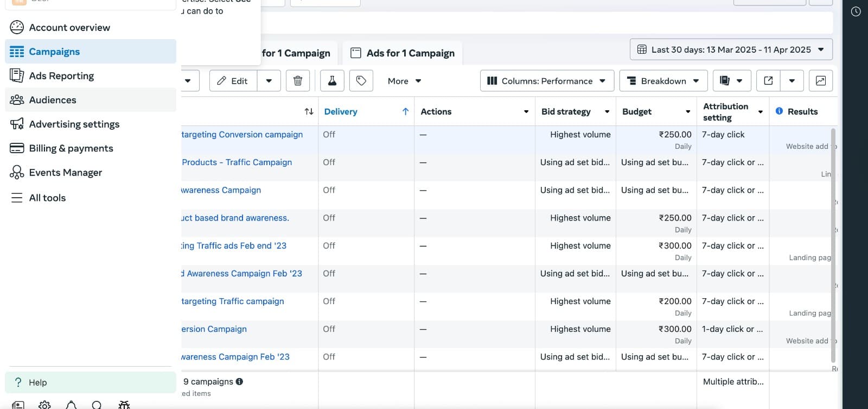Open the 'ersion Campaign' link
The height and width of the screenshot is (409, 868).
214,329
